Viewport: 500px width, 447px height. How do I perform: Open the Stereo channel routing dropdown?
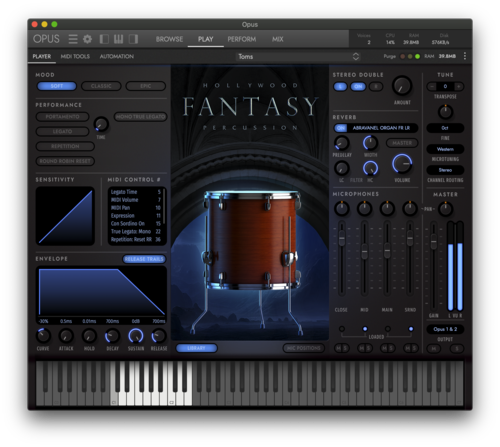[x=445, y=170]
